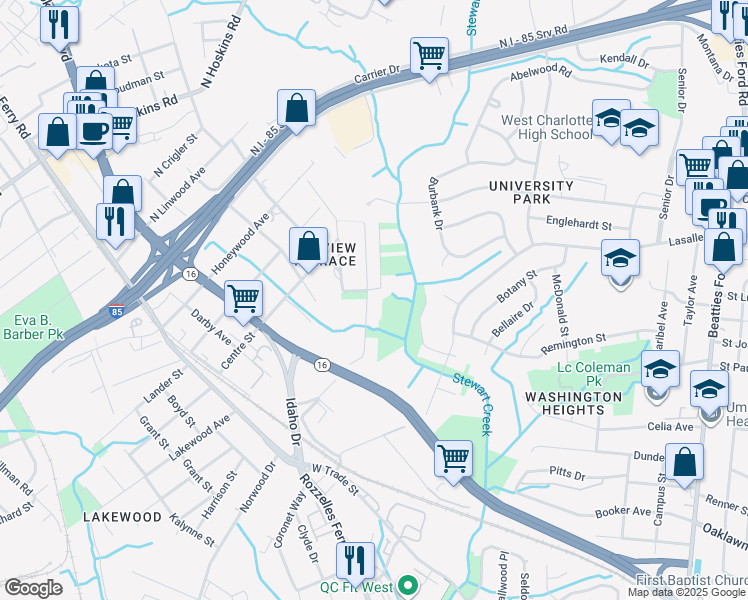Click the fork-and-knife marker at top left corner
The width and height of the screenshot is (748, 600).
click(60, 25)
